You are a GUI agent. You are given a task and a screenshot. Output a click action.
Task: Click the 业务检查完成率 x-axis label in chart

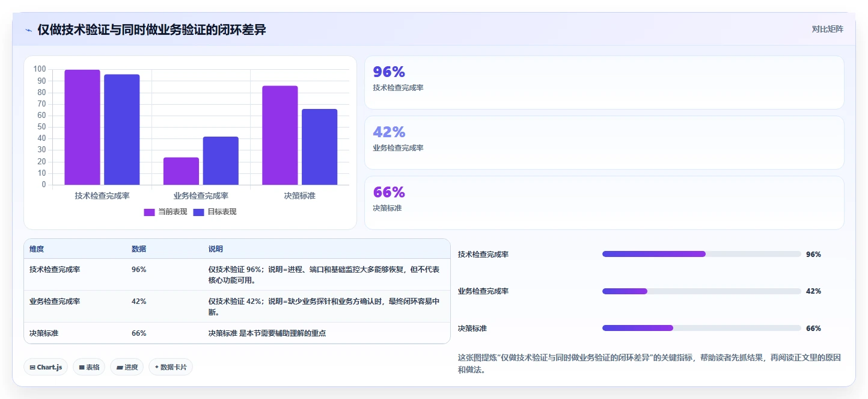click(201, 196)
